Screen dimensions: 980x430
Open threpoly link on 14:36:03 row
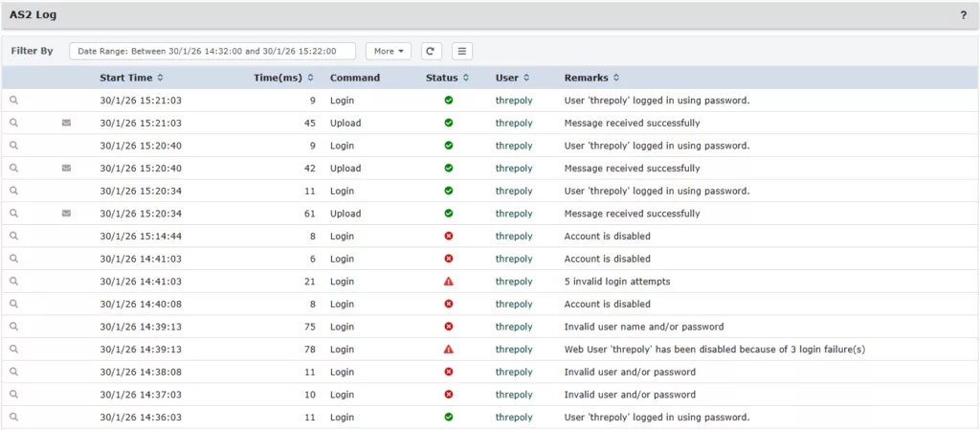point(514,417)
